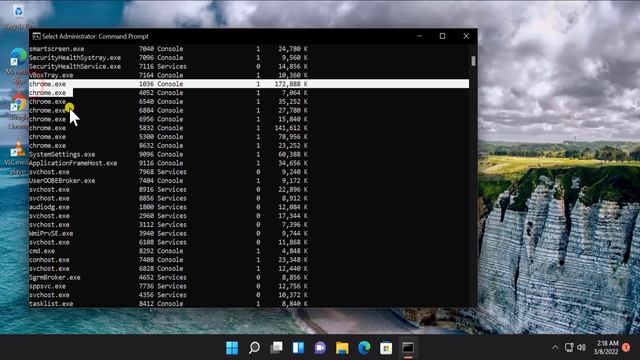The image size is (640, 360).
Task: Click chrome.exe row with PID 6540
Action: [168, 102]
